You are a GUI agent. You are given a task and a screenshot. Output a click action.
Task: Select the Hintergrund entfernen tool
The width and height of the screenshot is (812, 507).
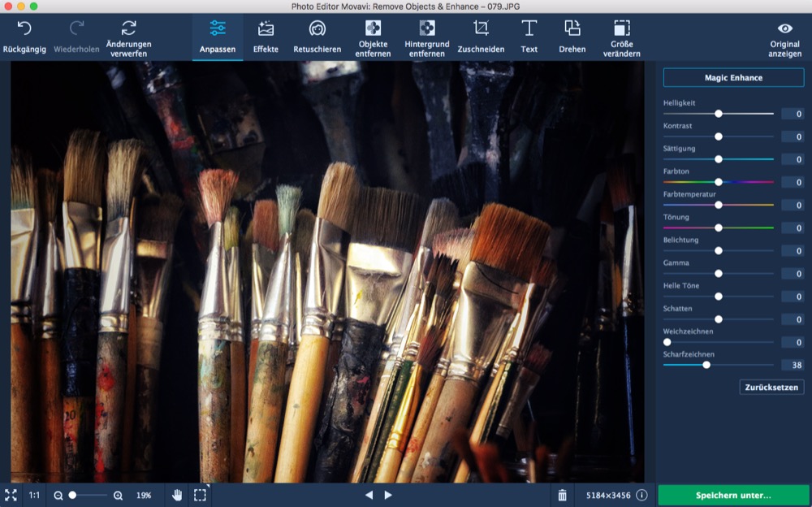pyautogui.click(x=427, y=29)
